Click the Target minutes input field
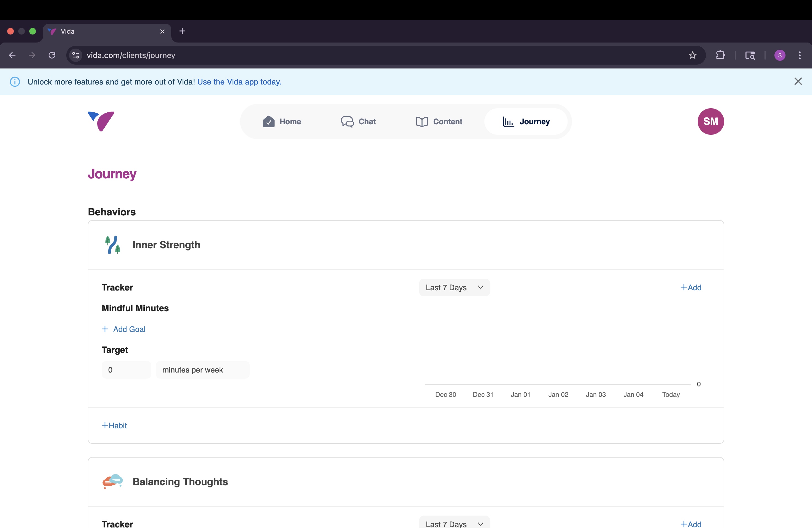 coord(126,370)
